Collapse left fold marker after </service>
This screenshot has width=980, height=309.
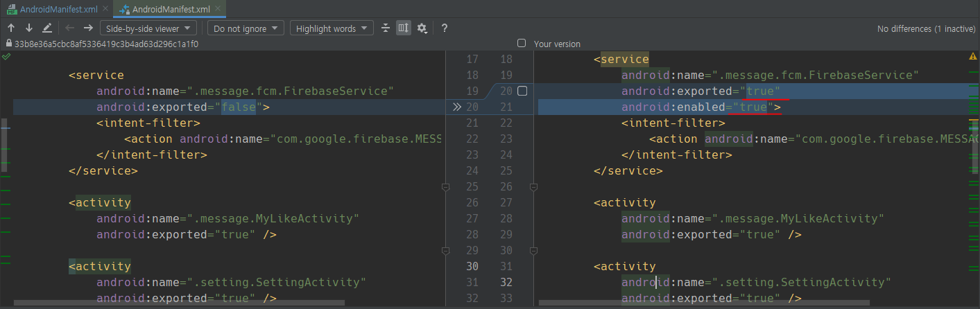(x=445, y=186)
